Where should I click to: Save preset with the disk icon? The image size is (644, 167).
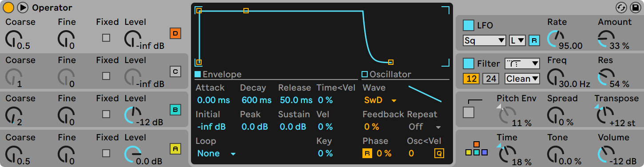point(633,8)
